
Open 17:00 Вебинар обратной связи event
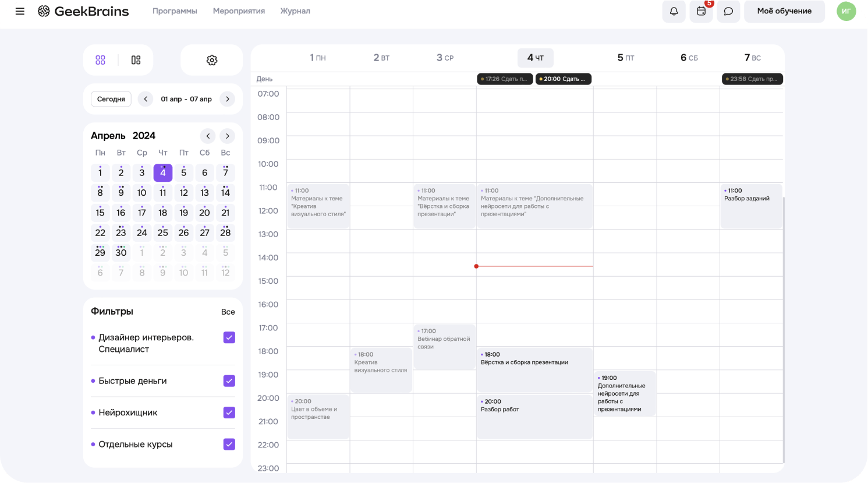pos(445,347)
